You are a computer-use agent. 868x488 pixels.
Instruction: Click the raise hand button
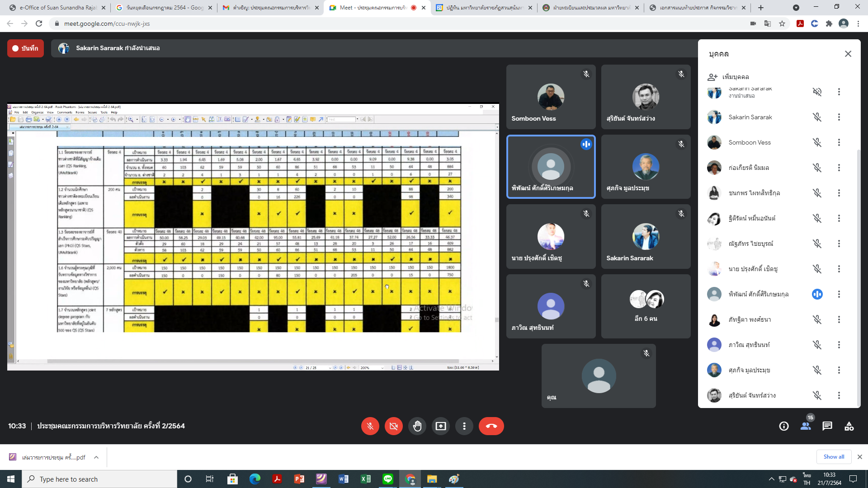click(x=417, y=426)
